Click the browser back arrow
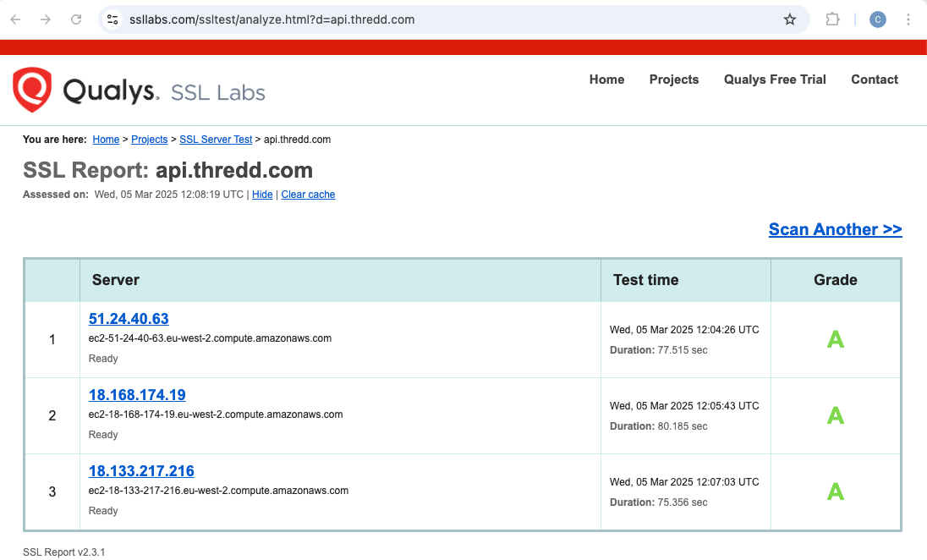Image resolution: width=927 pixels, height=560 pixels. pyautogui.click(x=16, y=19)
